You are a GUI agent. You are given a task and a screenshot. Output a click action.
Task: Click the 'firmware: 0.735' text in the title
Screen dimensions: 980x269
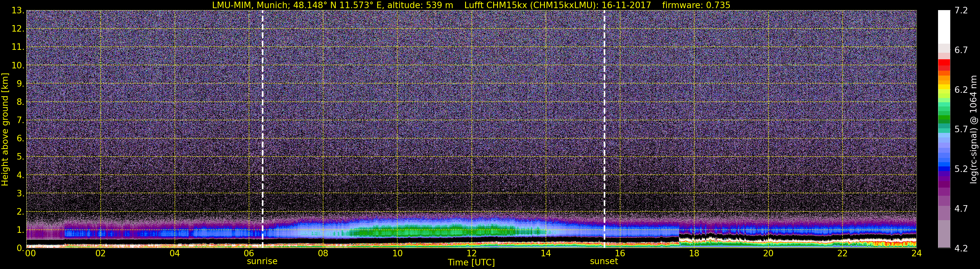(x=696, y=5)
